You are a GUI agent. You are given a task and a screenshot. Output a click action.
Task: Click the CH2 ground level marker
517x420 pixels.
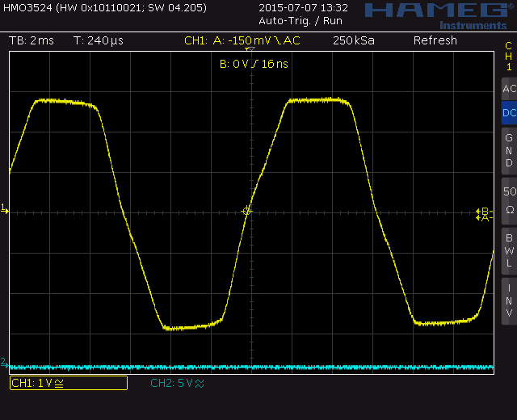(x=4, y=363)
